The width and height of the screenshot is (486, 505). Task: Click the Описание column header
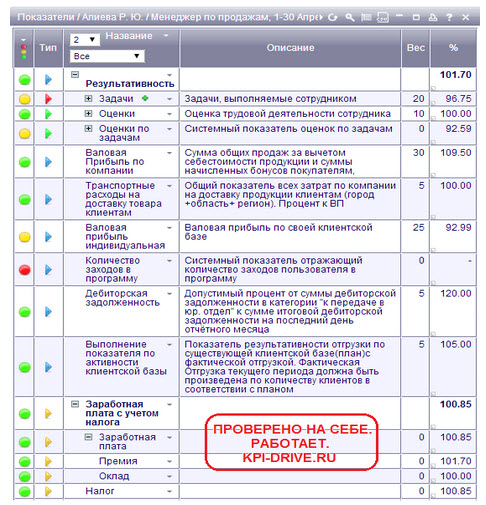tap(290, 48)
